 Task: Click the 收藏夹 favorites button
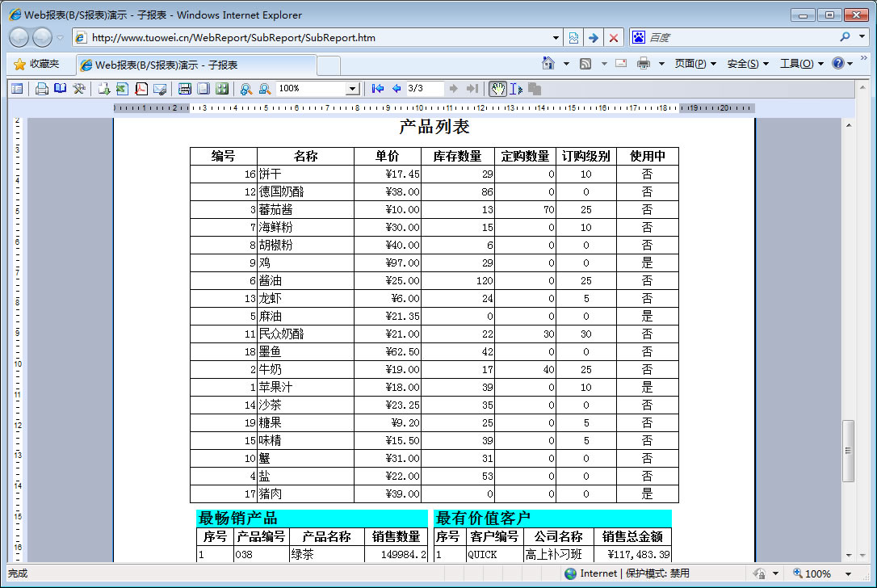coord(36,64)
